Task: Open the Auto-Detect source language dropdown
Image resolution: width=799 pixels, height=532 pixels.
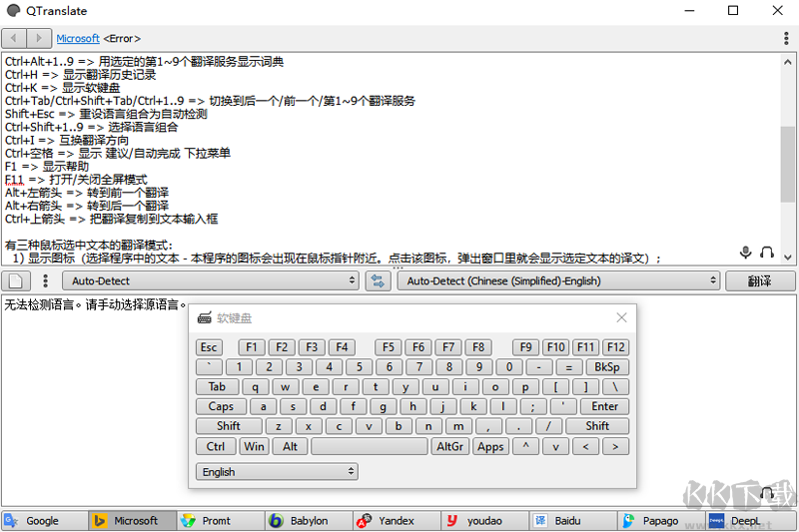Action: click(x=213, y=281)
